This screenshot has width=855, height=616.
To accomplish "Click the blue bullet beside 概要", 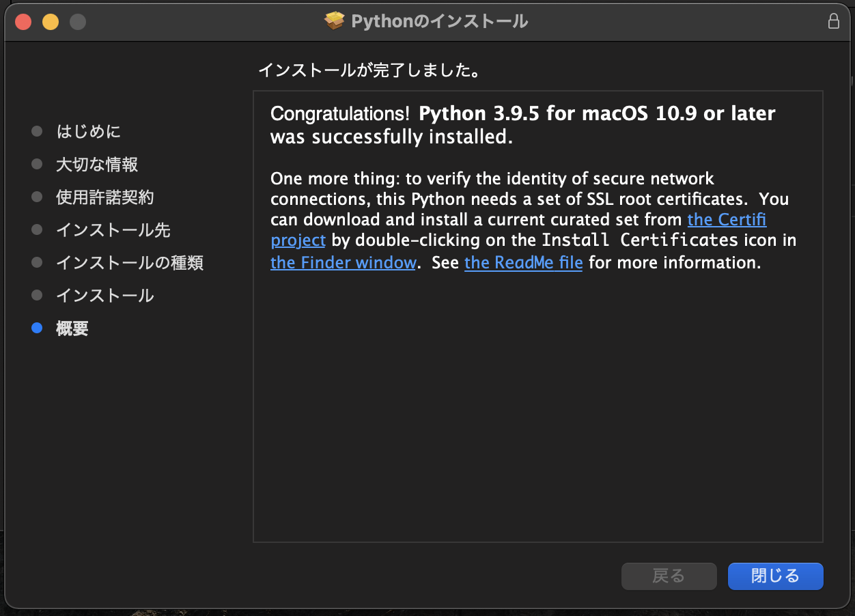I will tap(37, 328).
